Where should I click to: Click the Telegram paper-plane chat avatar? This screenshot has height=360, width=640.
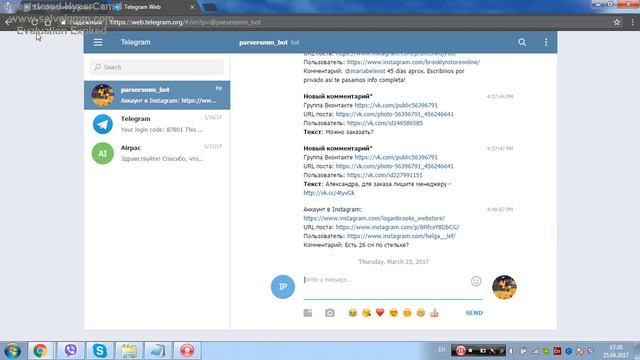pos(102,124)
